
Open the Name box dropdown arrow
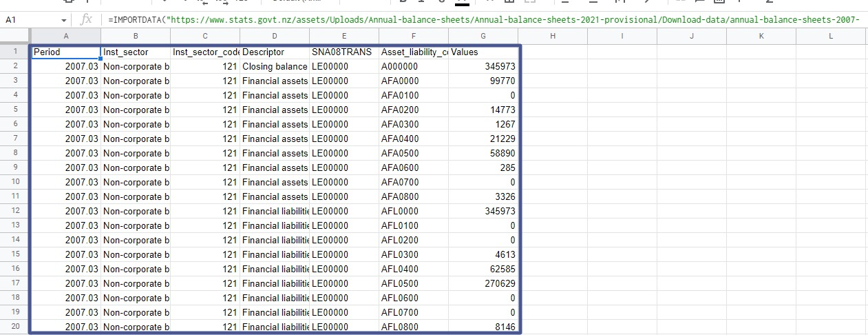pos(64,21)
